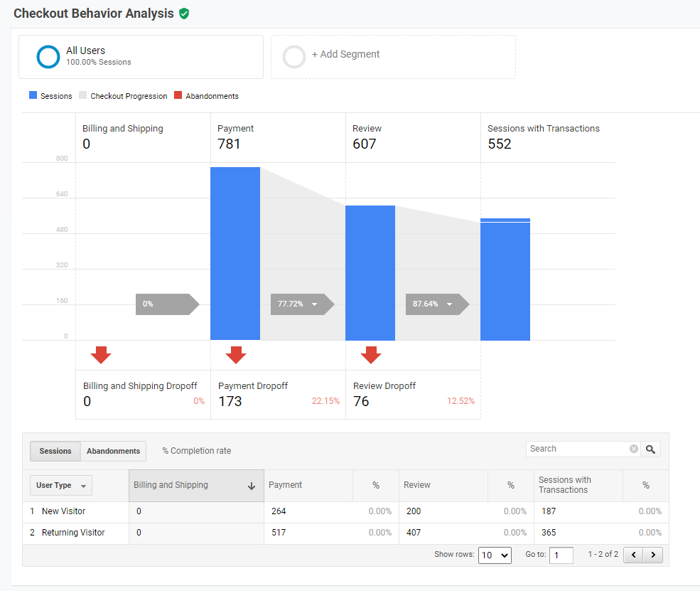Click the blue Payment bar in chart

pos(235,254)
